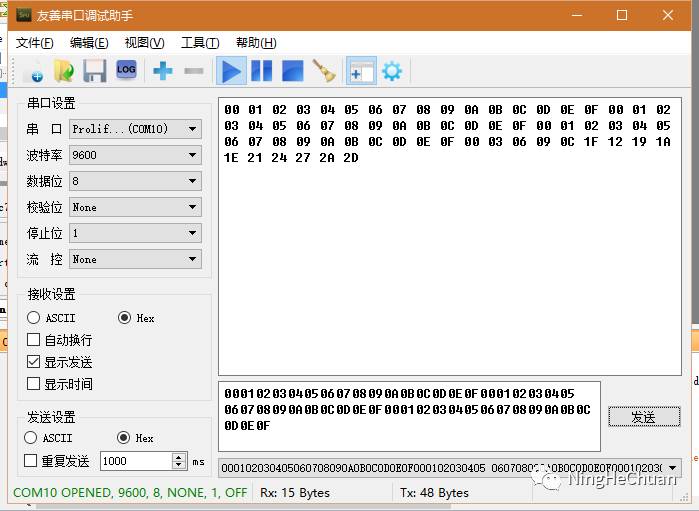Pause serial communication with pause icon

click(x=261, y=71)
